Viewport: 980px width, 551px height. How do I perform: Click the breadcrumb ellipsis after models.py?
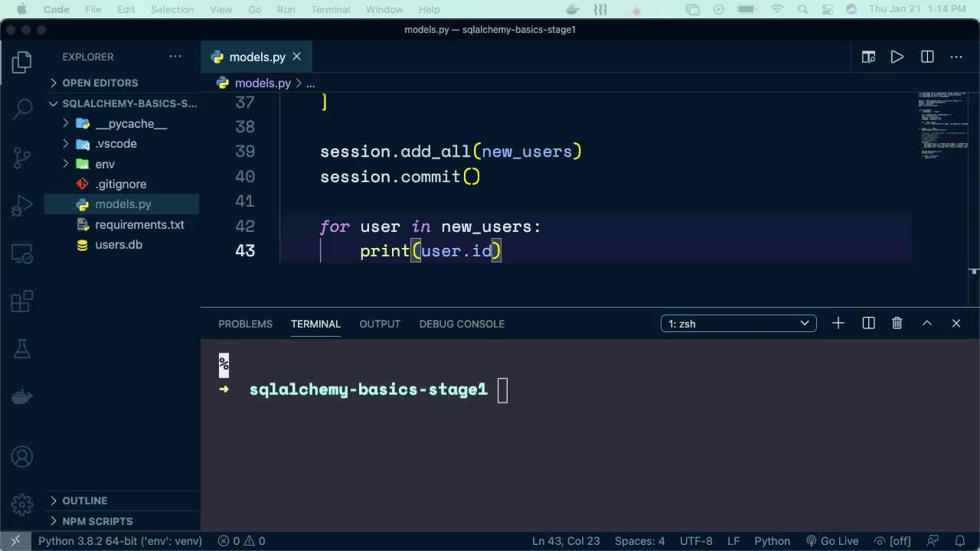tap(311, 83)
